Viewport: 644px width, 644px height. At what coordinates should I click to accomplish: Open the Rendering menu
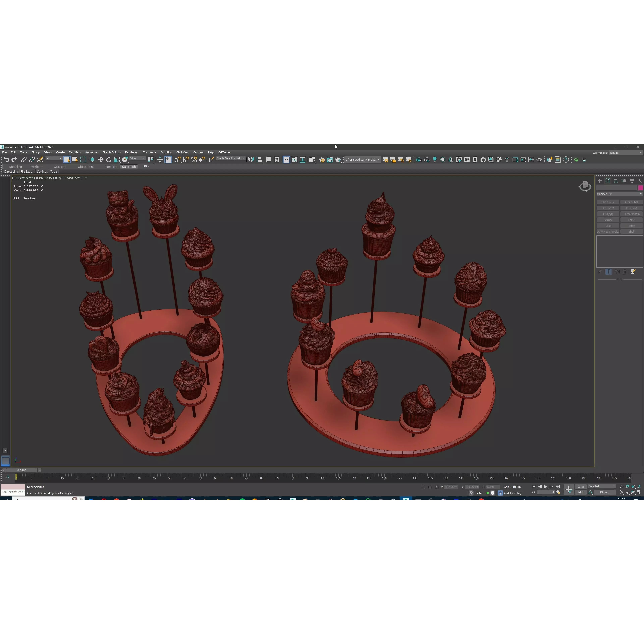coord(131,152)
